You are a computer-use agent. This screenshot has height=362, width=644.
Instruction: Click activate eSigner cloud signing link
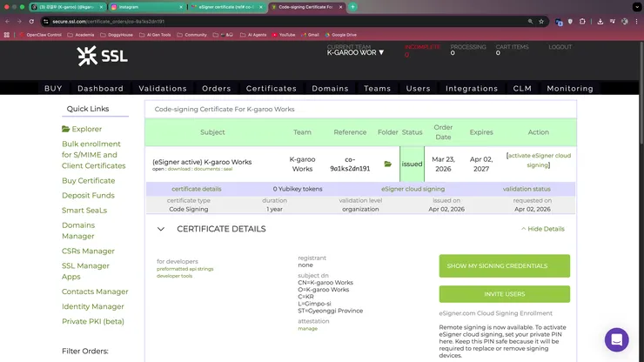point(539,160)
